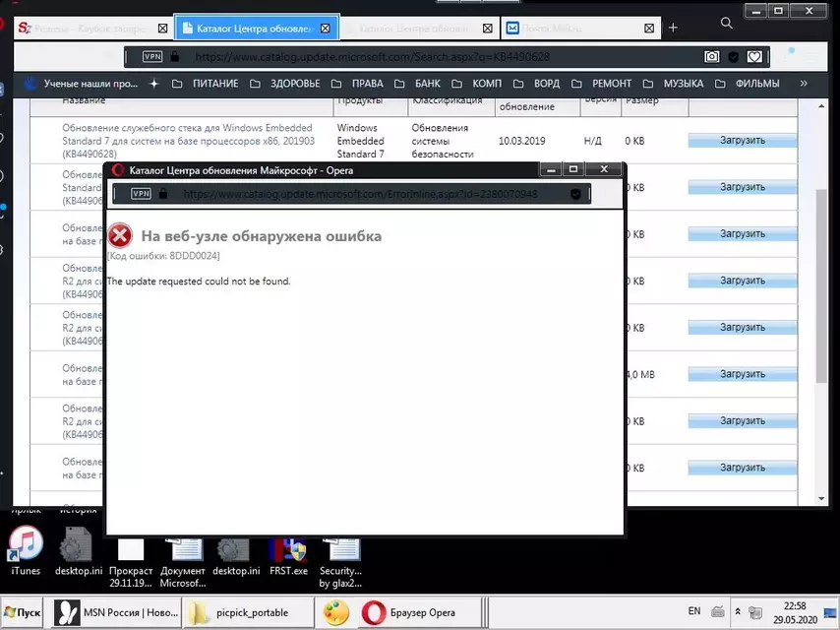Image resolution: width=840 pixels, height=630 pixels.
Task: Open the Пуск start menu button
Action: [x=22, y=612]
